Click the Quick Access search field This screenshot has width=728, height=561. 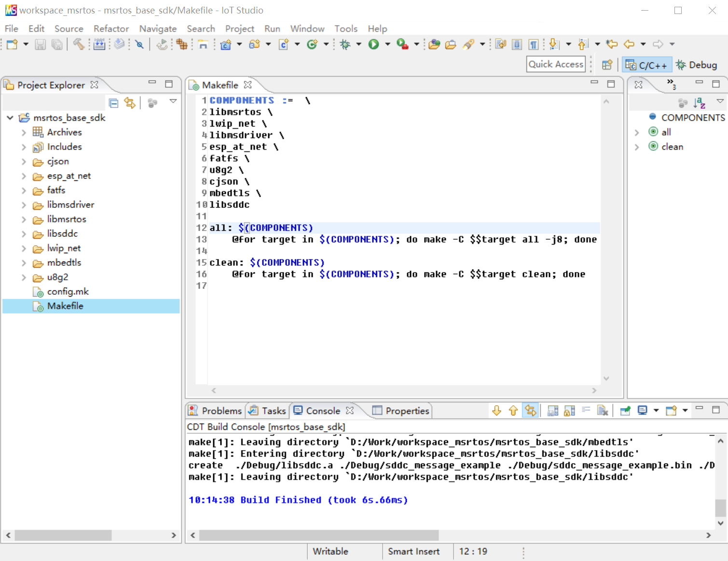click(x=556, y=64)
